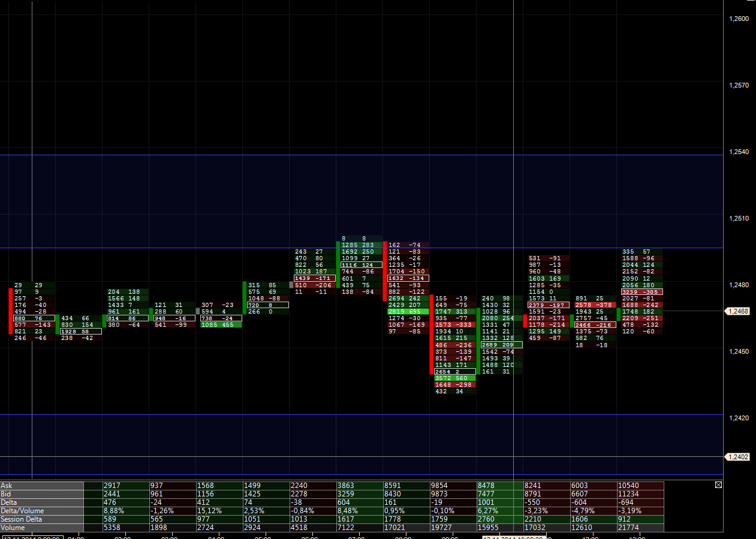
Task: Click the outlined cell 1116 124
Action: 362,265
